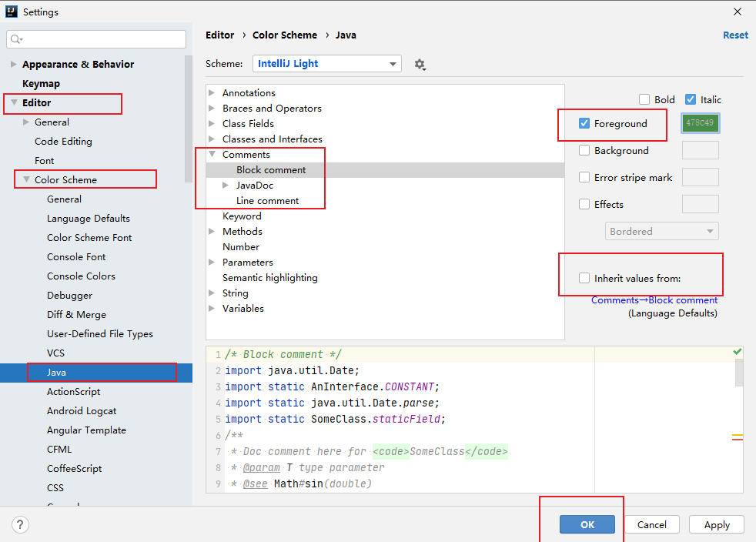The height and width of the screenshot is (542, 756).
Task: Enable the Error stripe mark checkbox
Action: tap(584, 177)
